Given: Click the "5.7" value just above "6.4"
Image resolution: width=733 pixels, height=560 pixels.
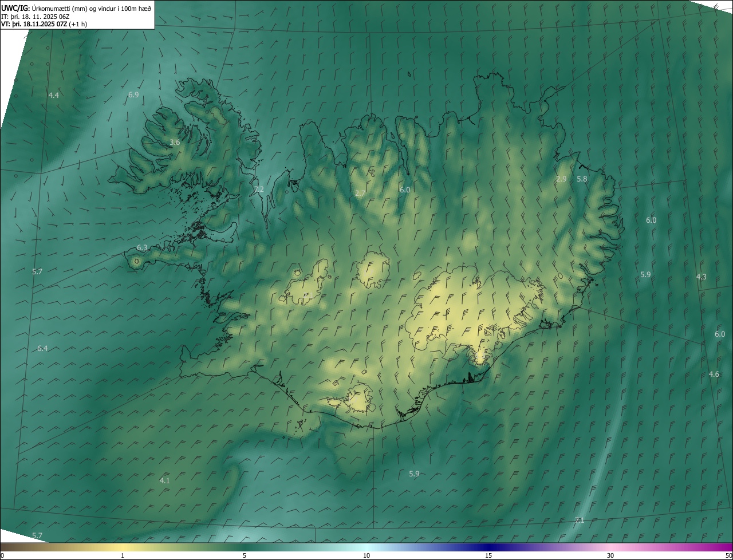Looking at the screenshot, I should [37, 271].
